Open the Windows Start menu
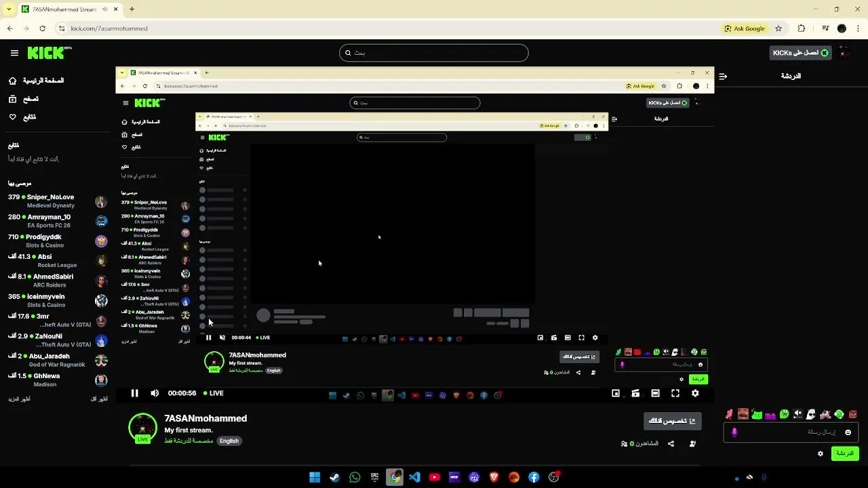The width and height of the screenshot is (868, 488). (x=315, y=477)
